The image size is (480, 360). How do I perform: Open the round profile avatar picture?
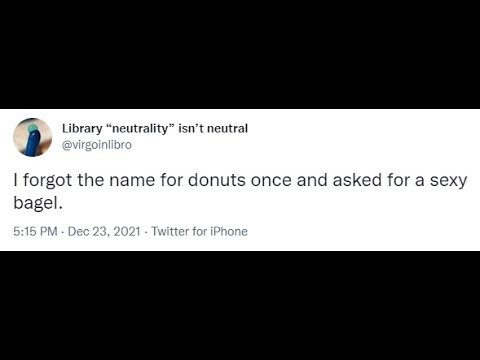point(32,137)
